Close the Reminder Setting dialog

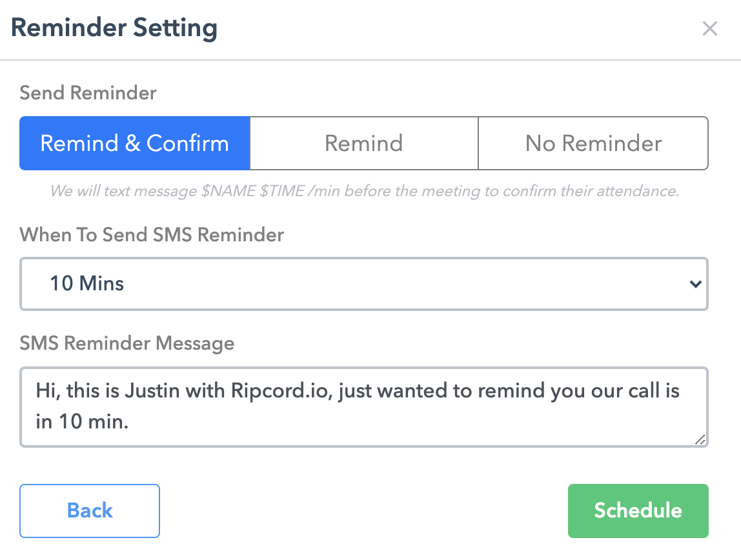coord(709,29)
